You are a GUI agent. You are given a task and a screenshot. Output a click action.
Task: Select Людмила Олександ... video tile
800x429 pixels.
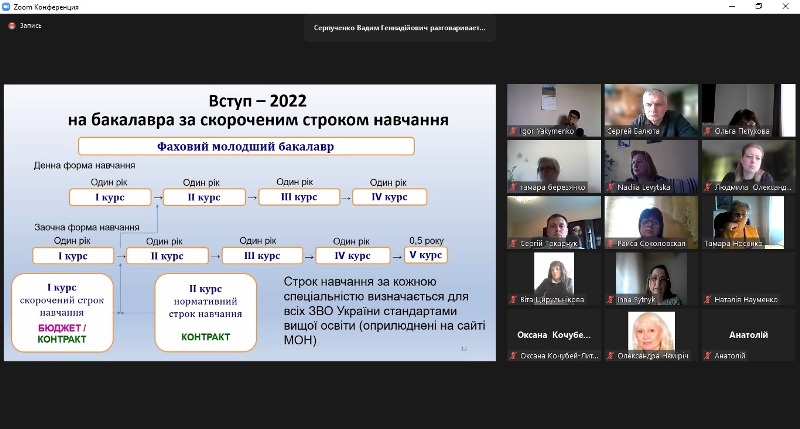(748, 167)
